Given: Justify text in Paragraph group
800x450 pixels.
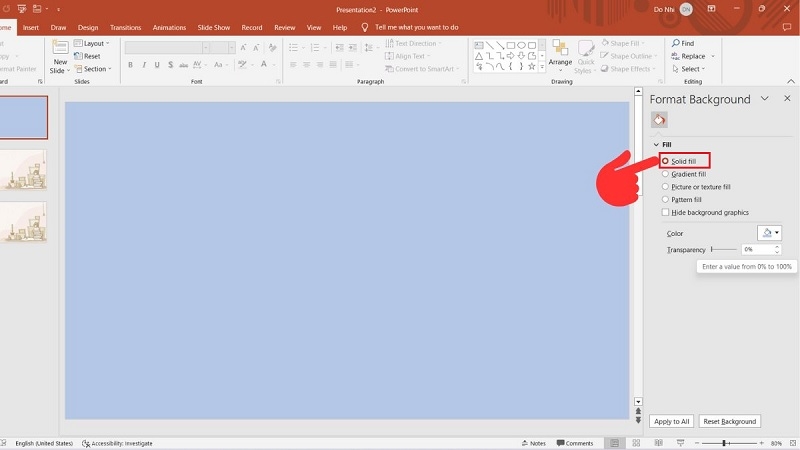Looking at the screenshot, I should tap(333, 65).
